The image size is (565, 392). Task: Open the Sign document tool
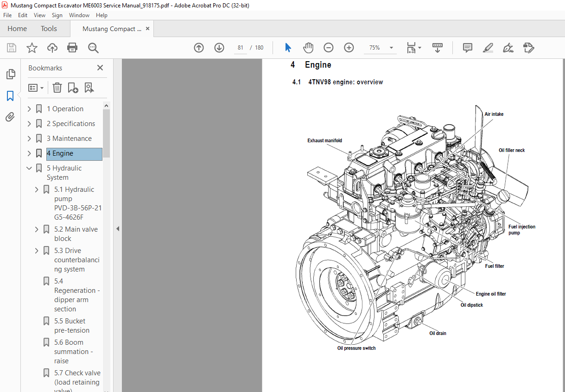tap(508, 48)
